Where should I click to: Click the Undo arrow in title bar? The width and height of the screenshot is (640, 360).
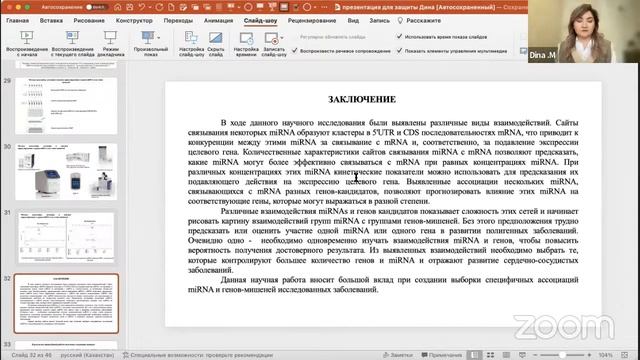pyautogui.click(x=142, y=7)
